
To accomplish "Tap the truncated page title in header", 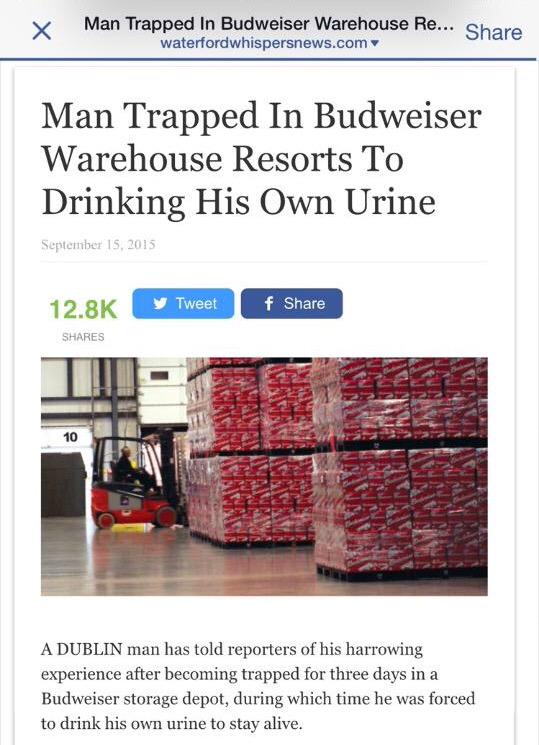I will [x=269, y=23].
